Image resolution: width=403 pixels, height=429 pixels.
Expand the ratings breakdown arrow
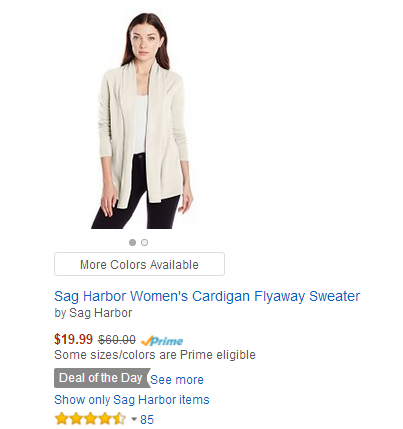click(x=134, y=419)
